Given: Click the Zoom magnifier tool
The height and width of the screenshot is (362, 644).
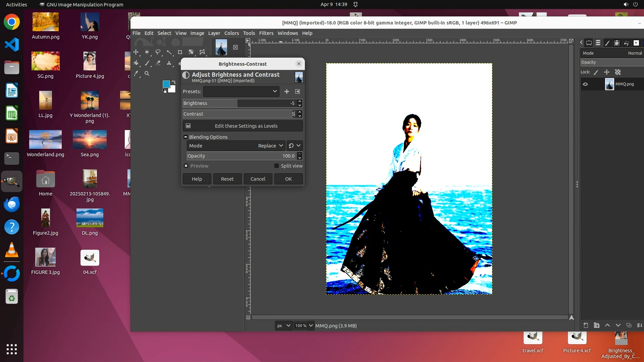Looking at the screenshot, I should (147, 73).
